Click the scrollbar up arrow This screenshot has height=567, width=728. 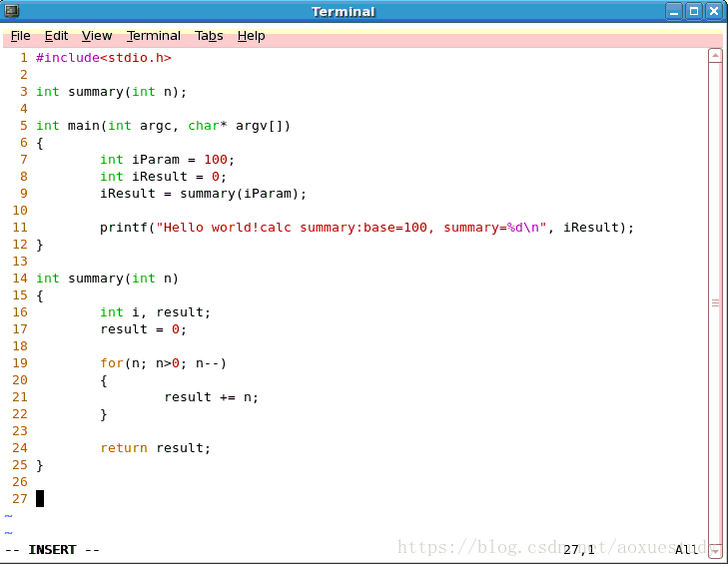click(715, 55)
